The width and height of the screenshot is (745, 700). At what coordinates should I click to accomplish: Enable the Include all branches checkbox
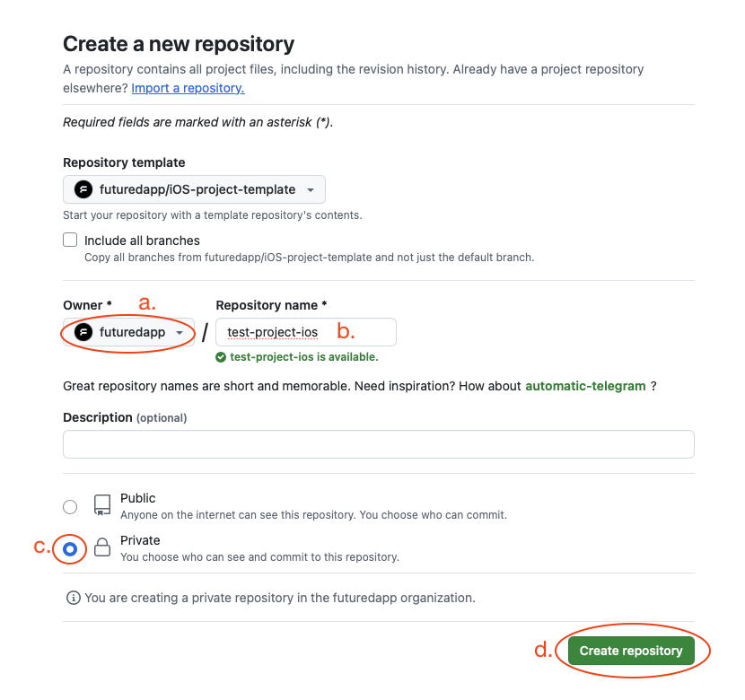[70, 241]
